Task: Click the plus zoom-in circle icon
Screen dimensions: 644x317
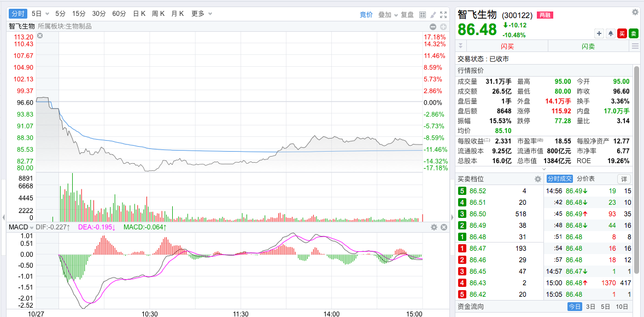Action: pos(443,27)
